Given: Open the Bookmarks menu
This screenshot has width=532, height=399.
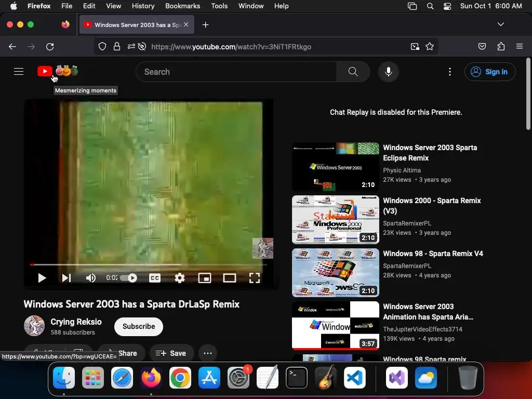Looking at the screenshot, I should [x=182, y=6].
